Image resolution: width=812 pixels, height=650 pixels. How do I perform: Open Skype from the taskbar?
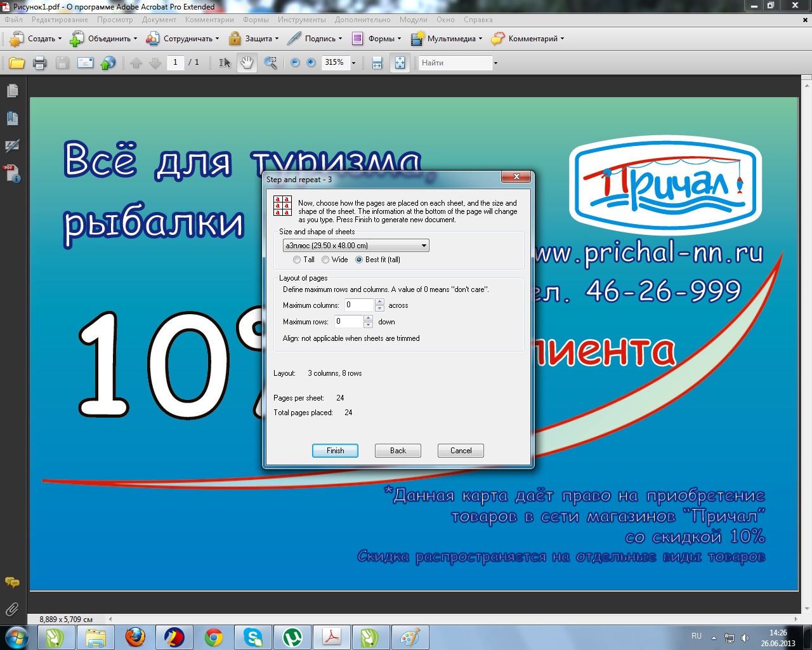[x=253, y=637]
